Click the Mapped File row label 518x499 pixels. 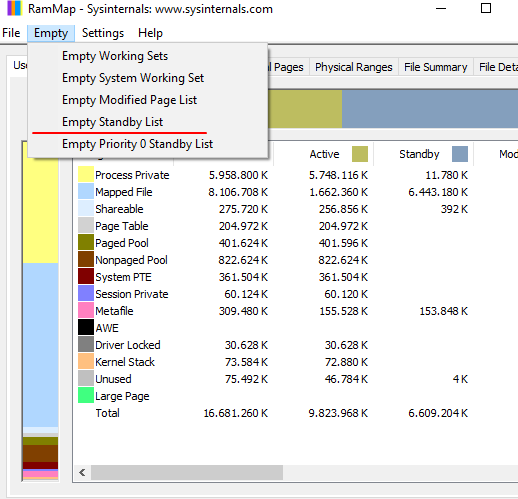click(124, 192)
